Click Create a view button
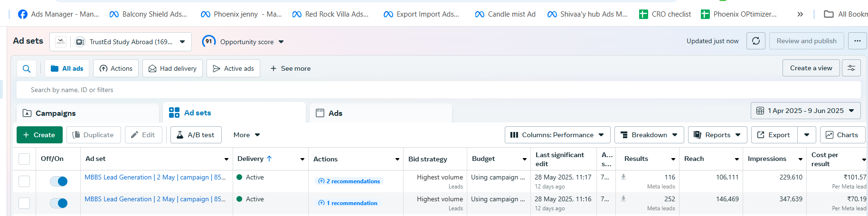The image size is (868, 216). pos(811,68)
